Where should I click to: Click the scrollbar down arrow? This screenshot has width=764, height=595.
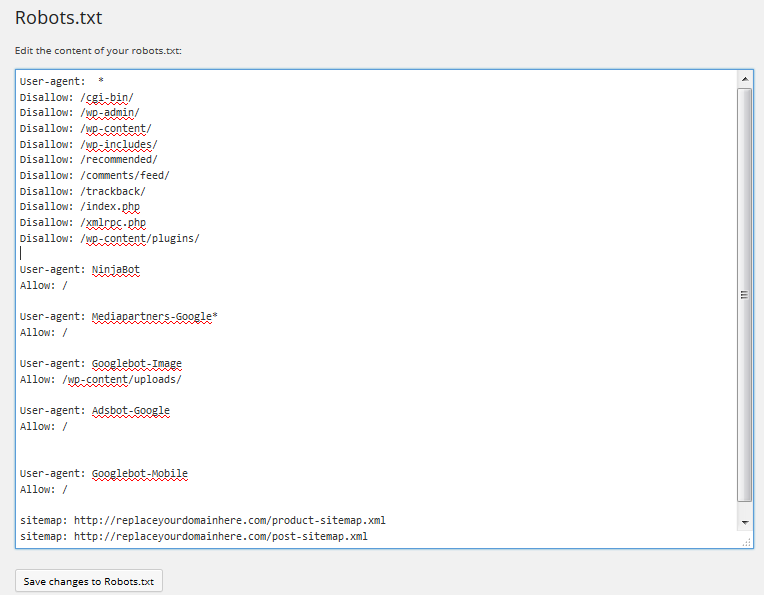(x=745, y=522)
